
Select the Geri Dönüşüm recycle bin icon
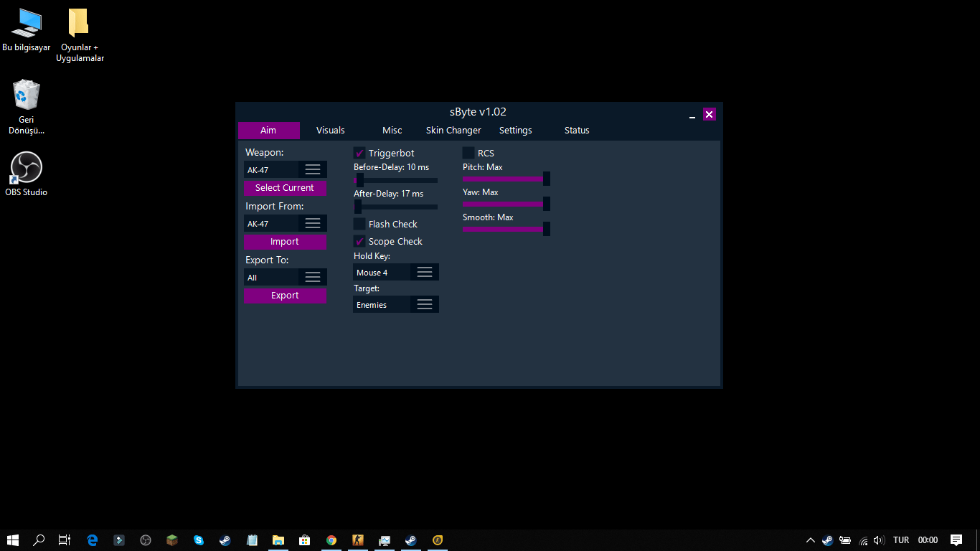(x=27, y=107)
